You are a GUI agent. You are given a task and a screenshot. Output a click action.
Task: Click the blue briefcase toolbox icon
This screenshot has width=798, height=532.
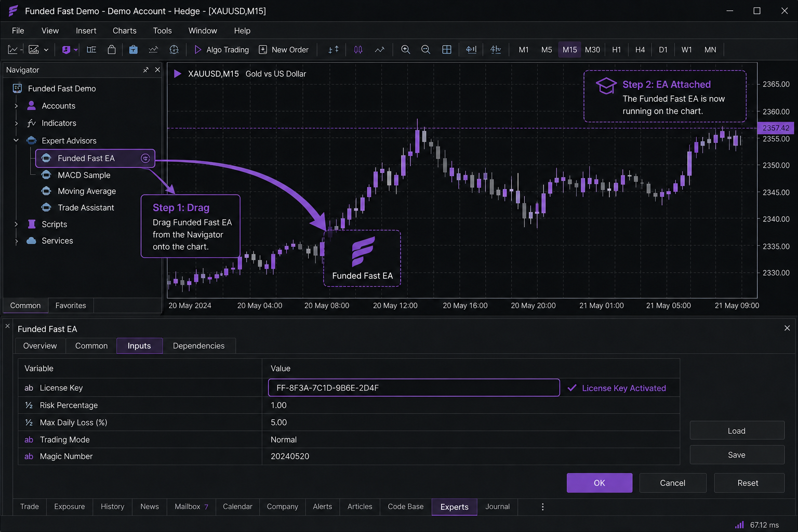point(134,50)
